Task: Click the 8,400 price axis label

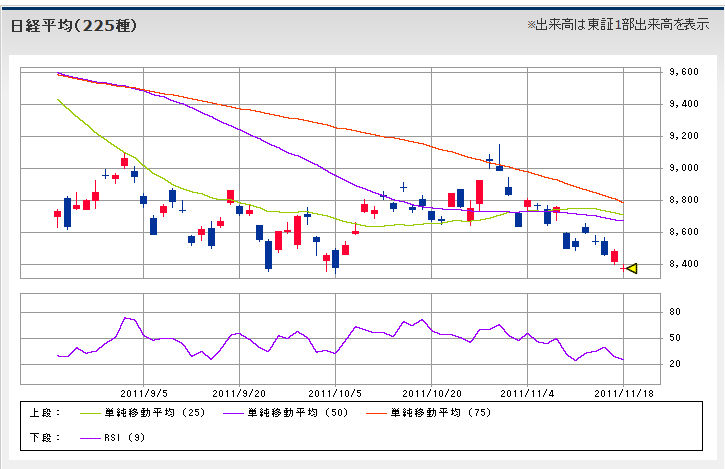Action: click(683, 264)
